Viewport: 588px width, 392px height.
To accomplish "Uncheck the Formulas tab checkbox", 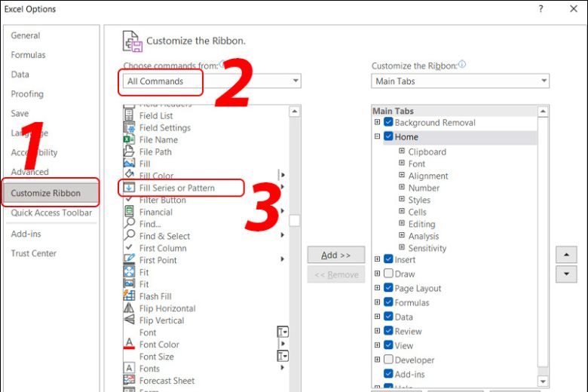I will 388,302.
